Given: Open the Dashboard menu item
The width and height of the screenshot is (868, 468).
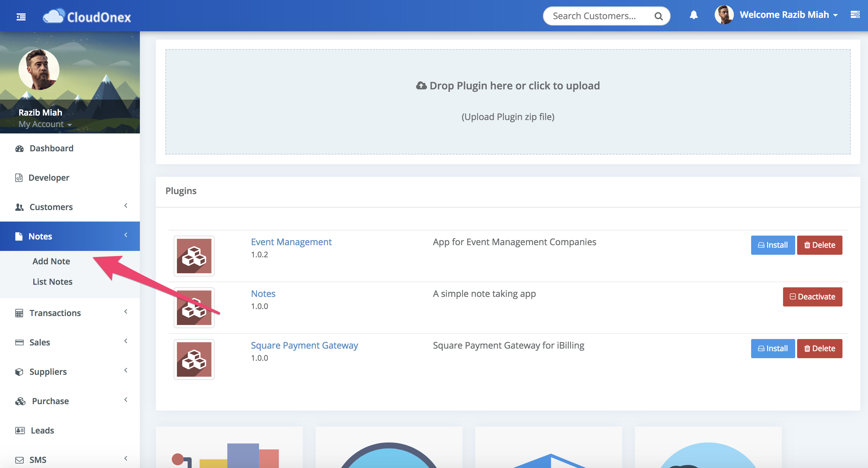Looking at the screenshot, I should [70, 148].
